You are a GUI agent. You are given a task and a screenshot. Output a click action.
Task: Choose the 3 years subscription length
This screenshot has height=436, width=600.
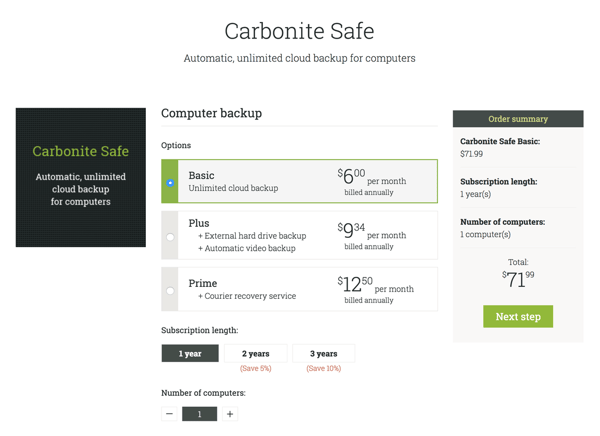coord(324,353)
